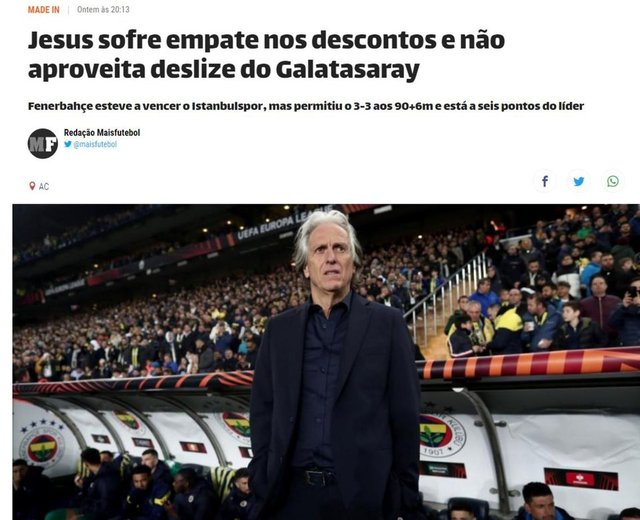This screenshot has width=640, height=520.
Task: Click the AC location label
Action: (x=44, y=187)
